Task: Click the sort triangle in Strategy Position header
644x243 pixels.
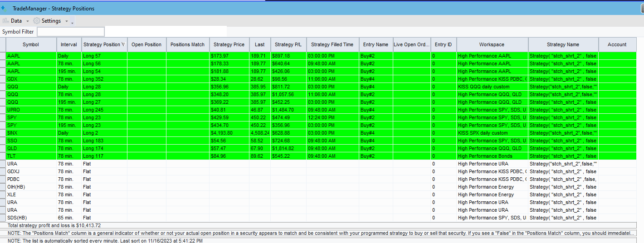Action: (124, 44)
